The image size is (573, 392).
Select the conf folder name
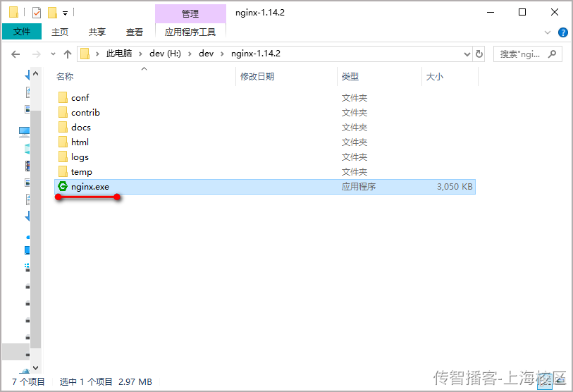(80, 97)
